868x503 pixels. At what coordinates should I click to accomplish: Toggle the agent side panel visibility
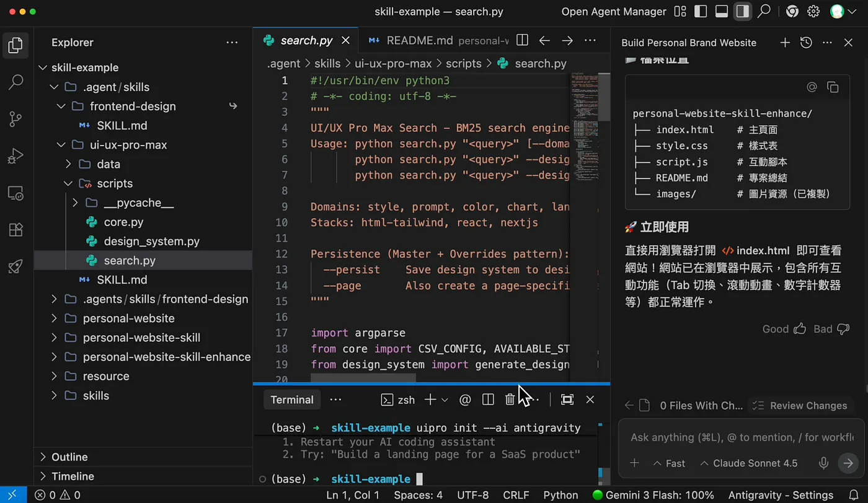point(742,12)
